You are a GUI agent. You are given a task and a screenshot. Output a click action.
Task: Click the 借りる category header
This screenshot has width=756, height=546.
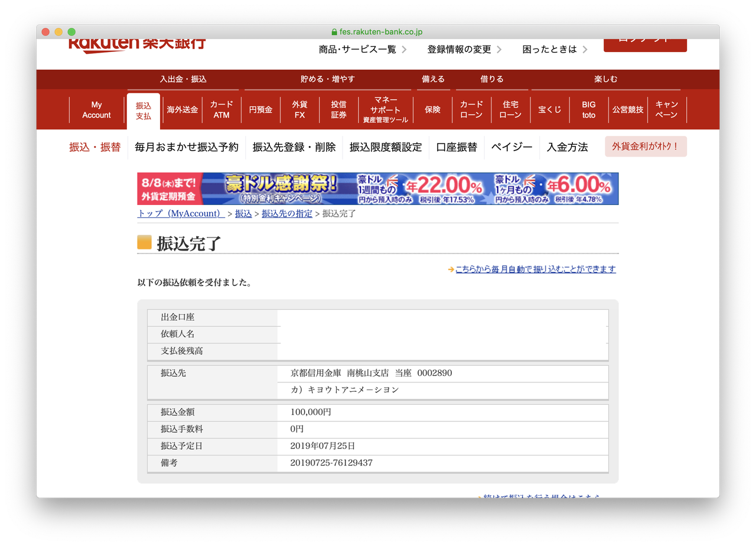point(492,79)
